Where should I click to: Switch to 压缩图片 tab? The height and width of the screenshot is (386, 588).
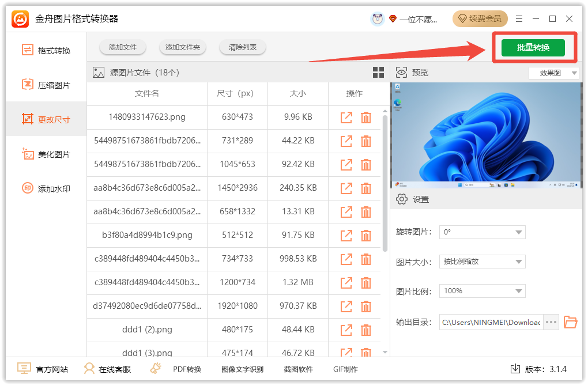46,85
